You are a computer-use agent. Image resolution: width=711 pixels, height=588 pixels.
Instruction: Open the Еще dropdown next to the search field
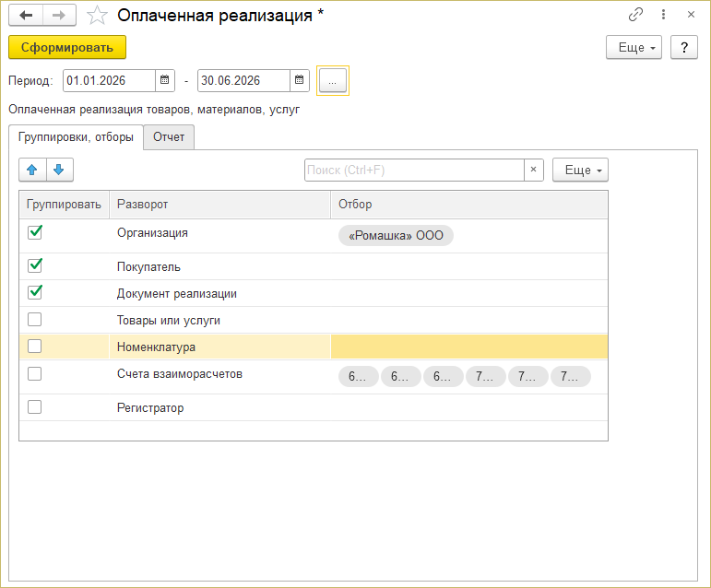click(x=580, y=170)
